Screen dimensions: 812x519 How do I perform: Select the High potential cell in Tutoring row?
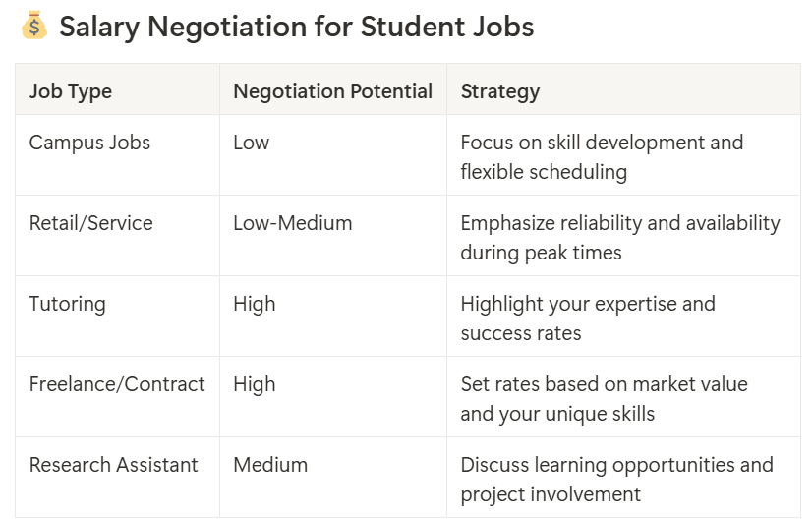255,304
